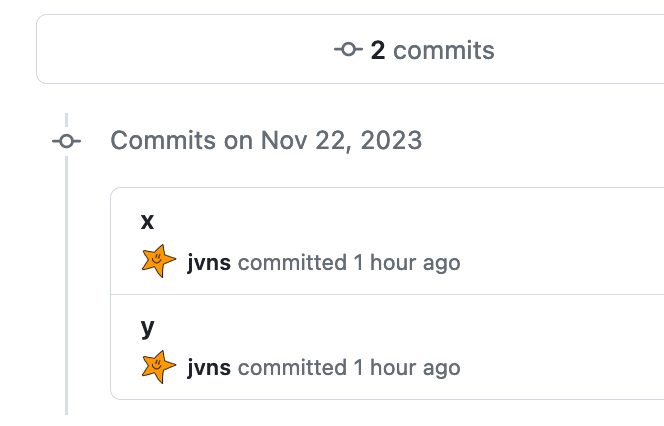Click "1 hour ago" timestamp on commit x
664x426 pixels.
click(x=407, y=263)
